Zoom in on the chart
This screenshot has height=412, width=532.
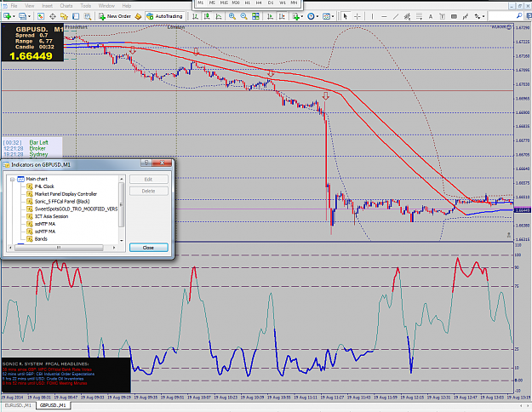pos(232,16)
